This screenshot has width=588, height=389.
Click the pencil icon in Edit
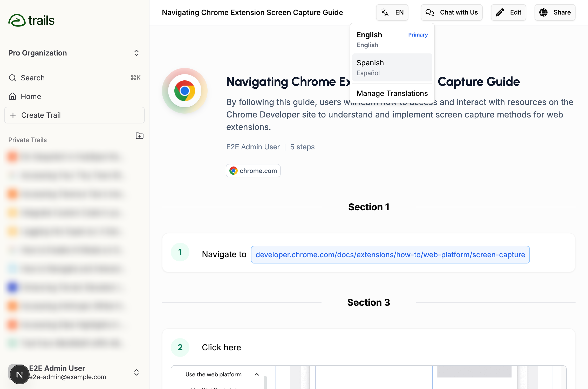click(500, 12)
